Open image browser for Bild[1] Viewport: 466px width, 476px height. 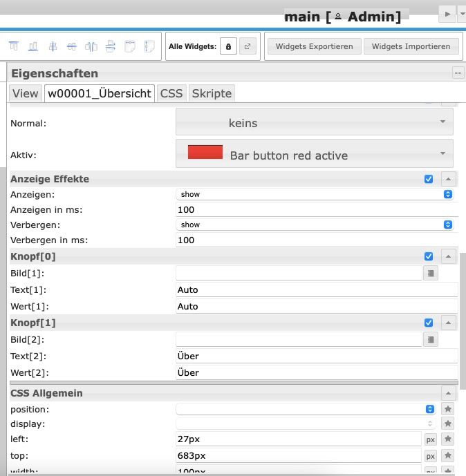point(431,273)
